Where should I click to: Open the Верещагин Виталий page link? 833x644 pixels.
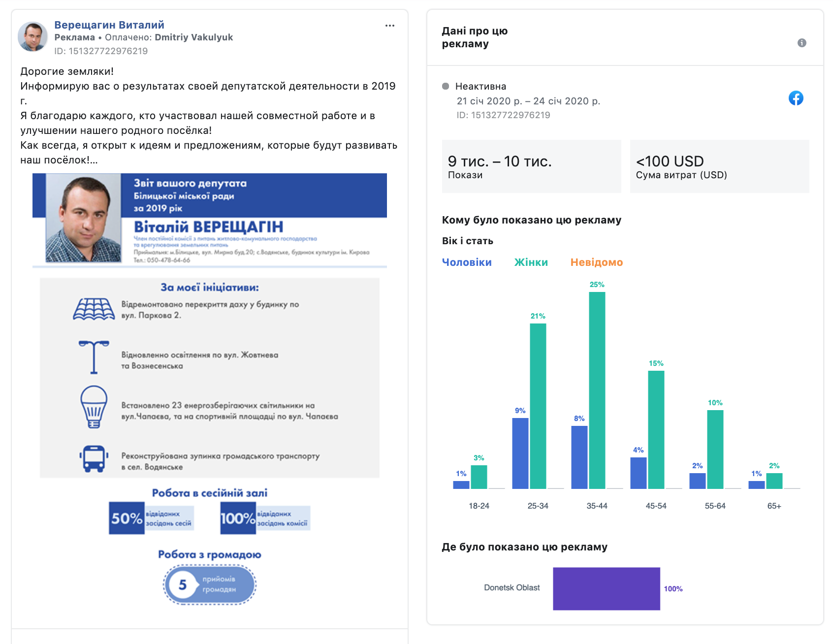(x=109, y=25)
